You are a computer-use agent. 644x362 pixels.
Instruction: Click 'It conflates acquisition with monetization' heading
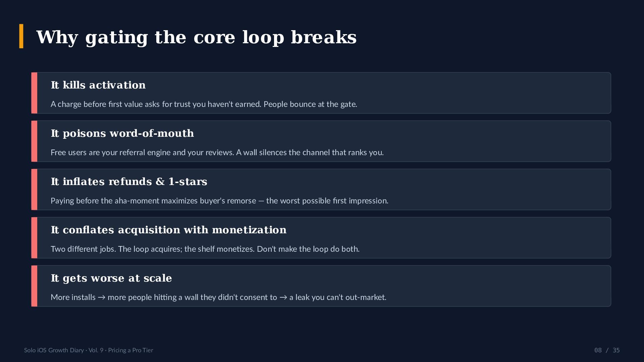point(168,230)
